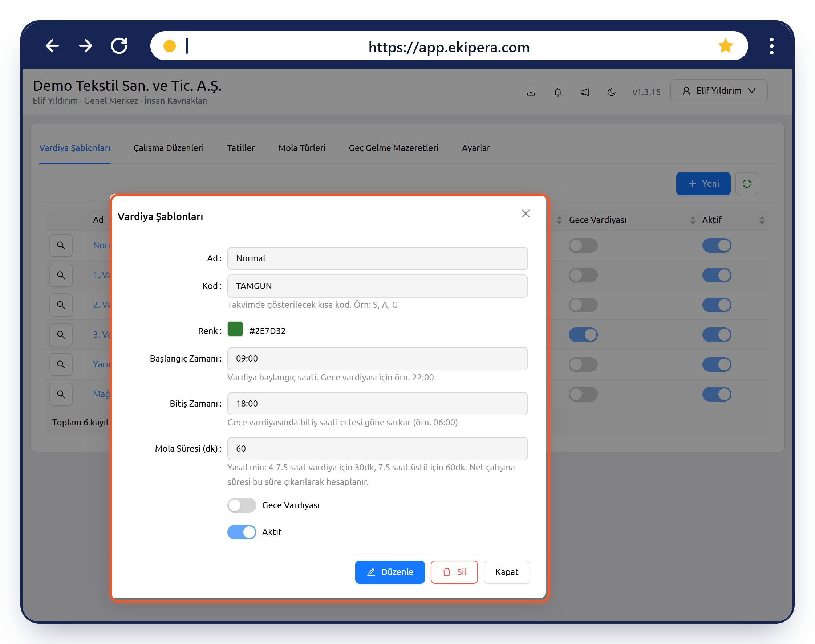
Task: Open Elif Yıldırım user dropdown
Action: [x=719, y=91]
